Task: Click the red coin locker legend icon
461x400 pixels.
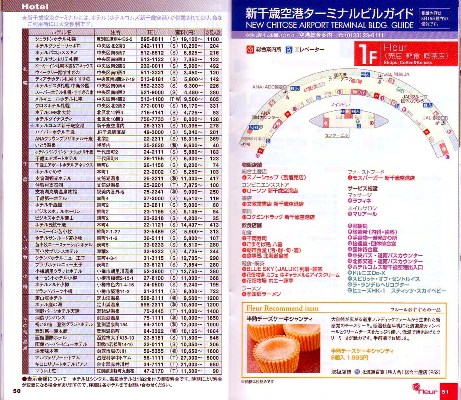Action: 249,49
